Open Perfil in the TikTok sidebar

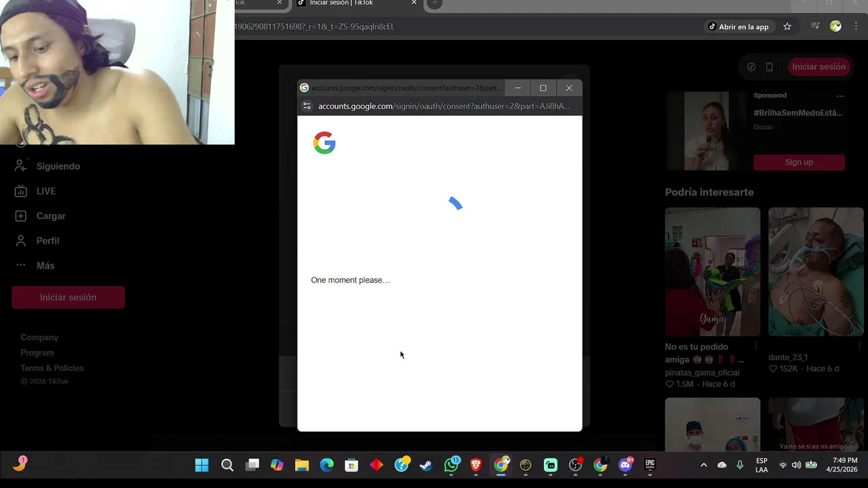coord(37,241)
